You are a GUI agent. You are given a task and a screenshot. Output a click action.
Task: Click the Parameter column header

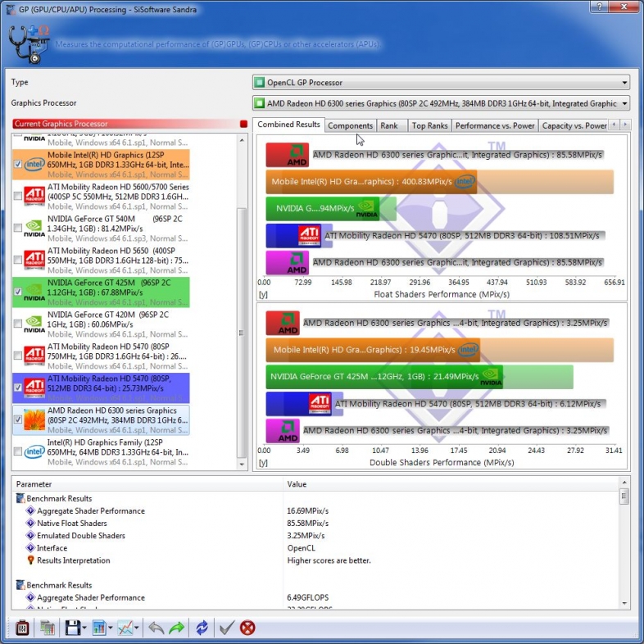147,484
